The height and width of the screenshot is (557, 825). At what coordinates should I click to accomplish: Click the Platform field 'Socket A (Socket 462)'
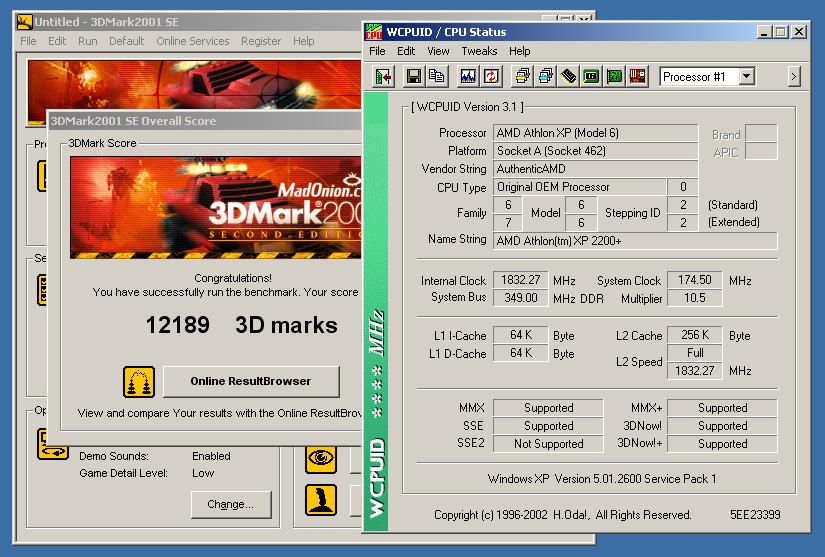pos(595,151)
